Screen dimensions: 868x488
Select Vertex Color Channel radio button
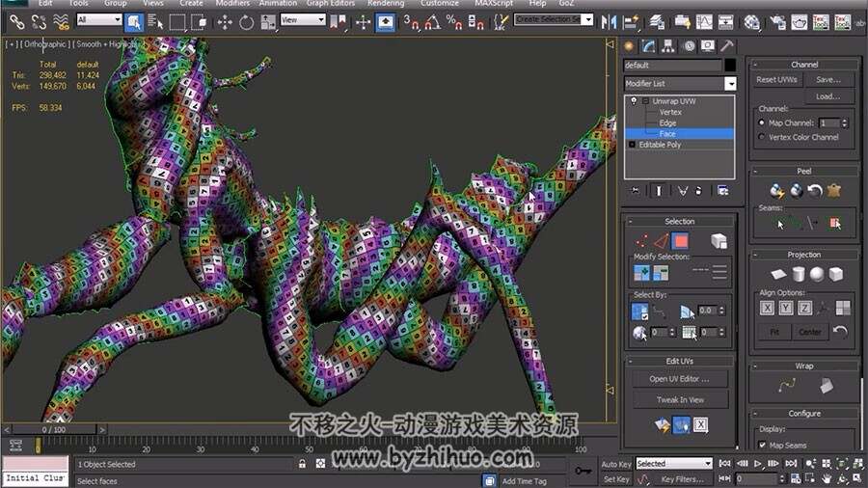point(762,137)
